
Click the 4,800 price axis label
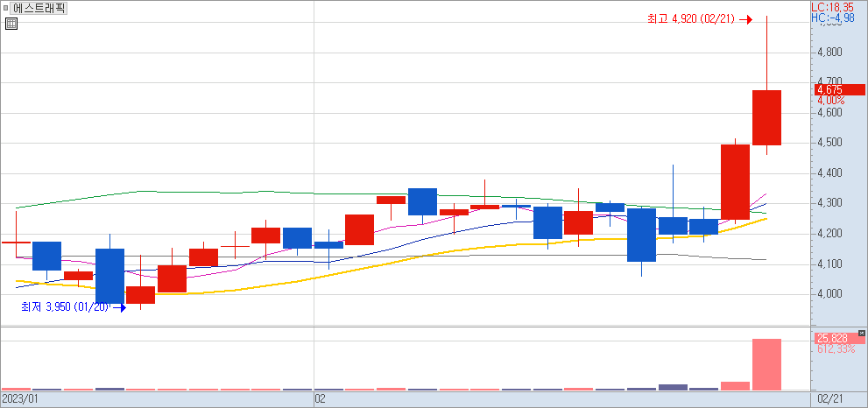click(829, 53)
